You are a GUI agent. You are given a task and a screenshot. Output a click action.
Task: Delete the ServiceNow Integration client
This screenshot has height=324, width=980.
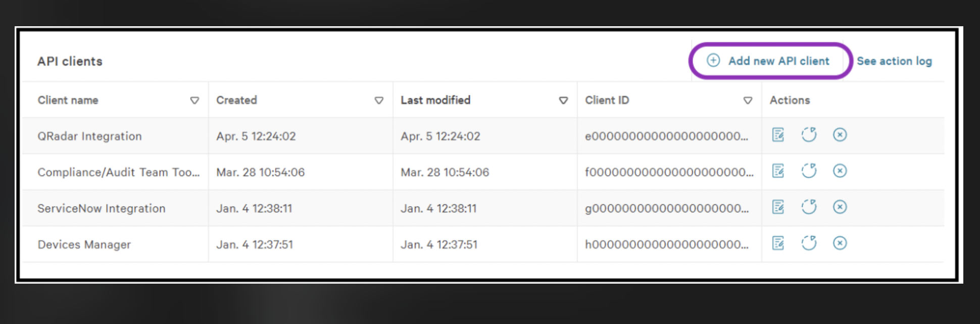click(840, 207)
